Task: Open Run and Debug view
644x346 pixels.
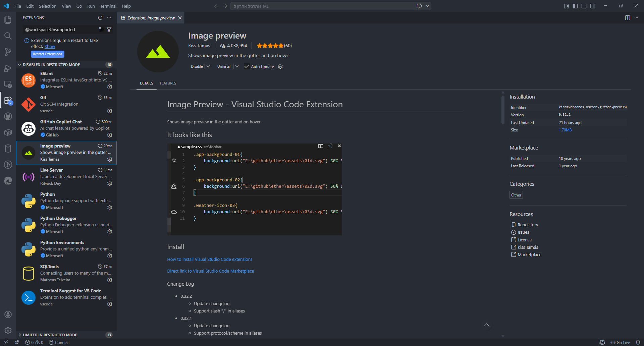Action: [x=8, y=68]
